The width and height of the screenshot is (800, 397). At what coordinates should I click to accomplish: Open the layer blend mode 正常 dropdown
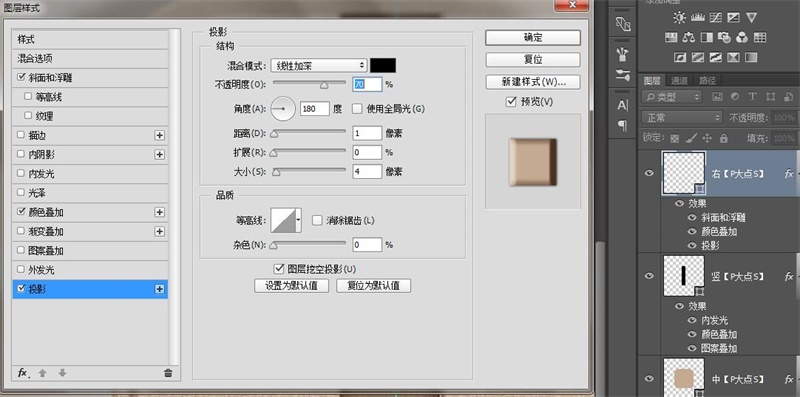click(x=682, y=118)
